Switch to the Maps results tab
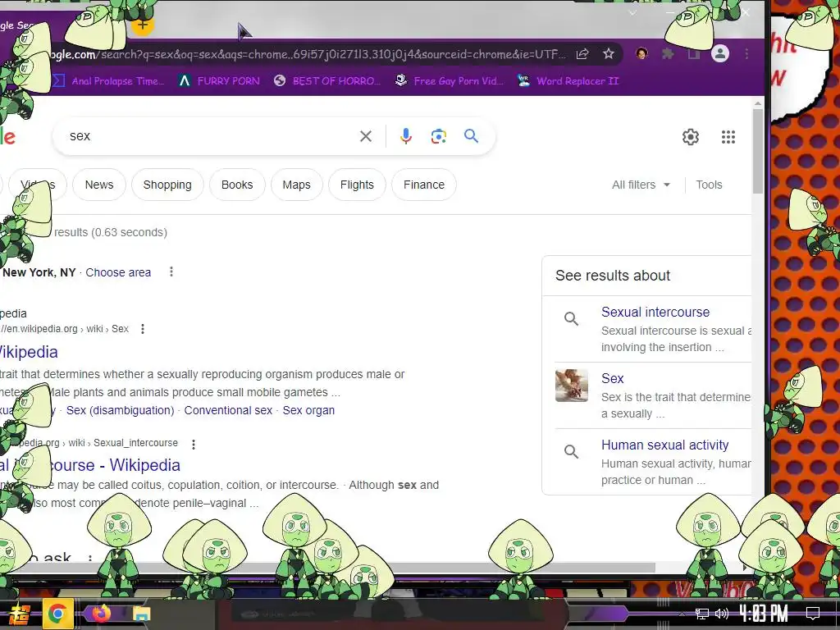 point(296,185)
